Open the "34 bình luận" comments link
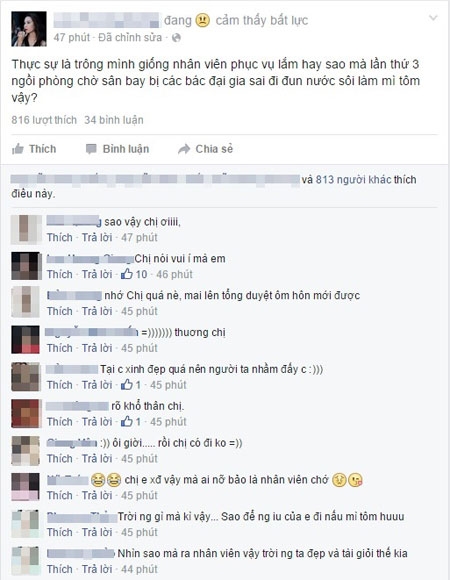Image resolution: width=450 pixels, height=580 pixels. click(114, 120)
